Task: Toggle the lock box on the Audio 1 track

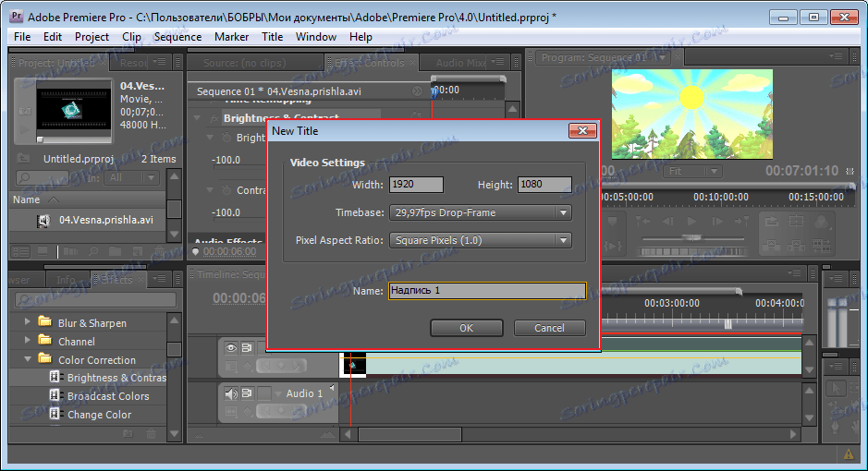Action: pyautogui.click(x=264, y=393)
